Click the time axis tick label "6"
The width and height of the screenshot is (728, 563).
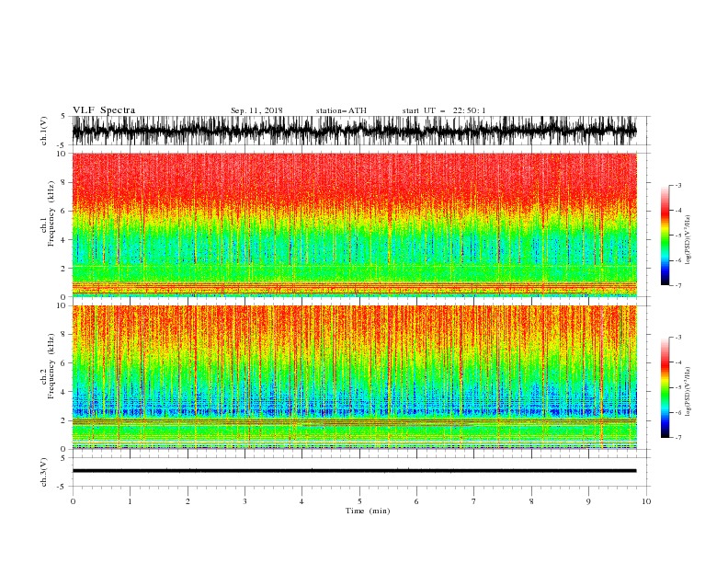[x=416, y=501]
